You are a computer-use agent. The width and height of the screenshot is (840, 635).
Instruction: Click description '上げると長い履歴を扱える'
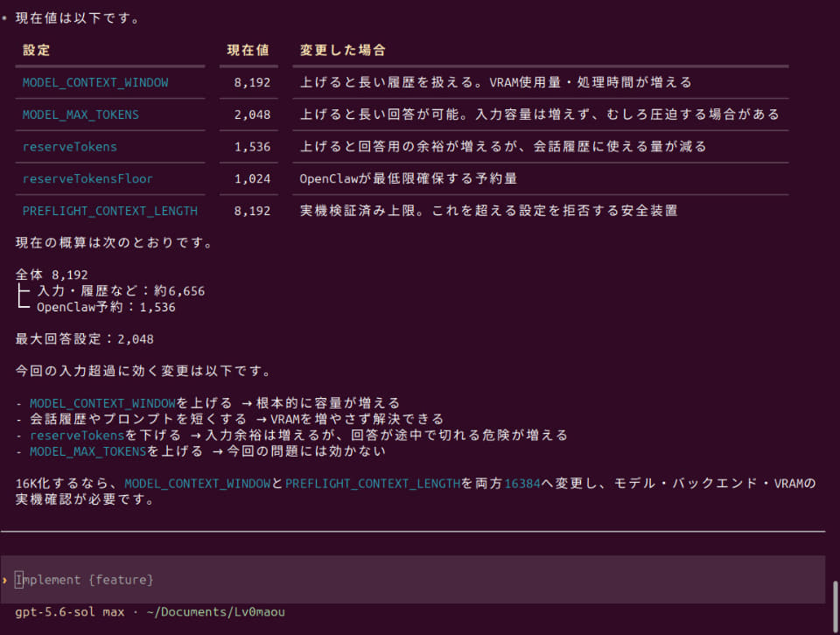click(x=496, y=82)
